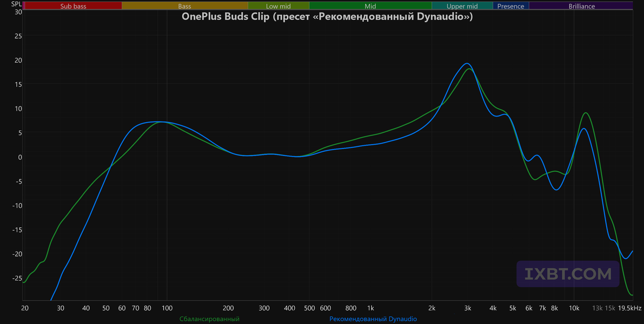Image resolution: width=644 pixels, height=324 pixels.
Task: Select the Presence band label
Action: coord(511,6)
